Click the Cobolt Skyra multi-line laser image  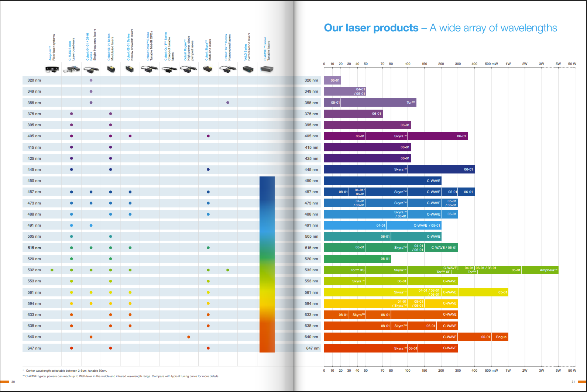[x=208, y=69]
